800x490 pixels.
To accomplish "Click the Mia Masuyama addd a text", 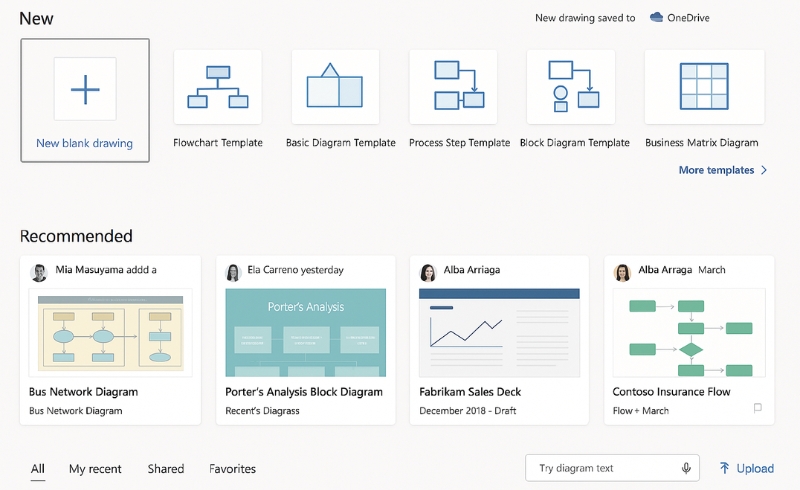I will tap(106, 270).
